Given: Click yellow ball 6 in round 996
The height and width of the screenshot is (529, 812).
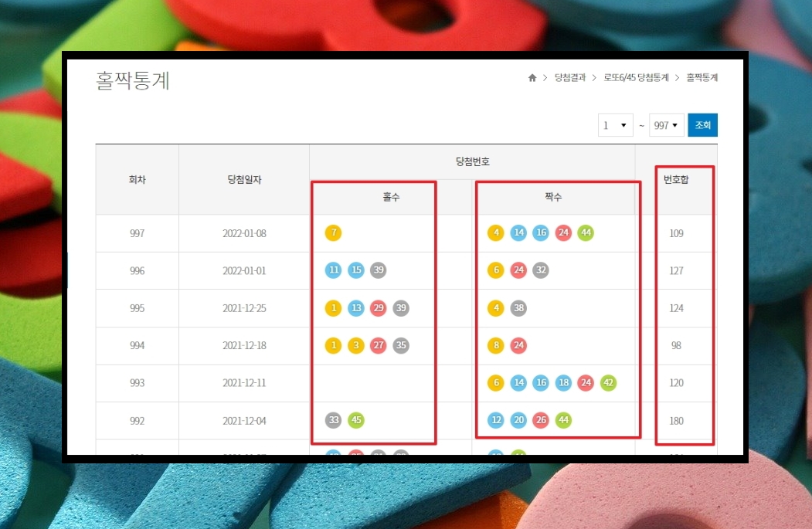Looking at the screenshot, I should pos(496,270).
